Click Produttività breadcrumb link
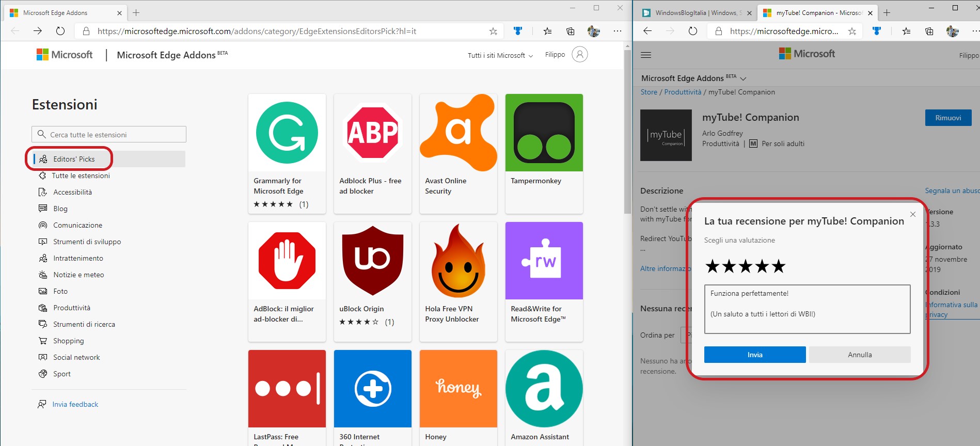The width and height of the screenshot is (980, 446). click(x=683, y=92)
